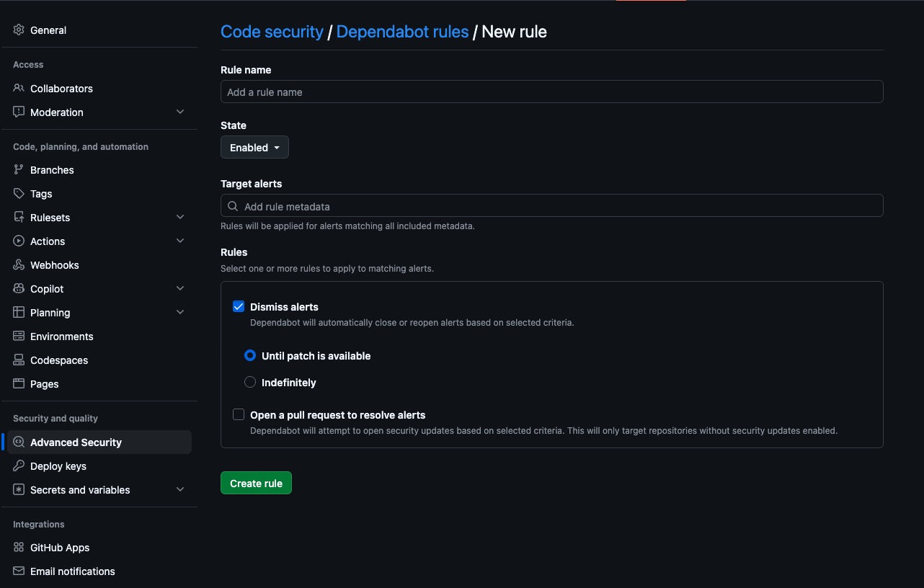Click the Actions play icon
Screen dimensions: 924x588
19,241
